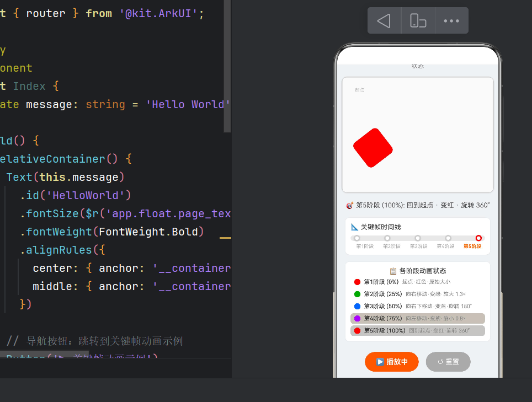Click the 第2阶段 (25%) stage row
The image size is (532, 402).
(418, 294)
